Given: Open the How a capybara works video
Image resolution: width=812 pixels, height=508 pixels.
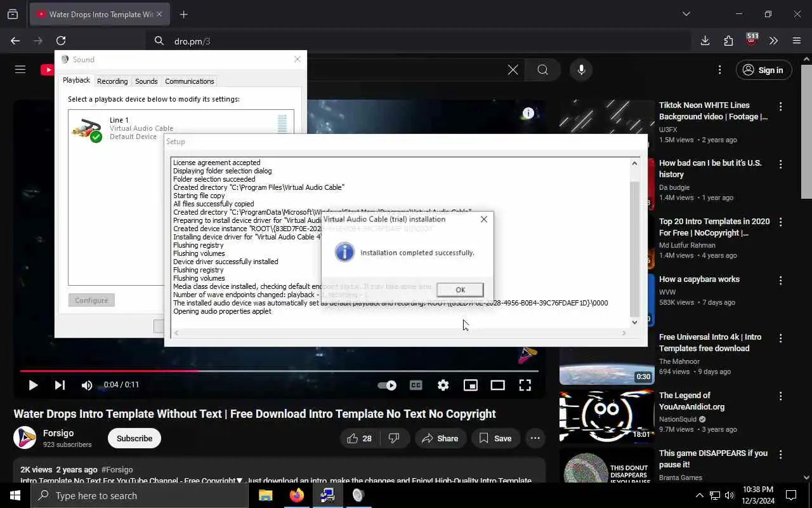Looking at the screenshot, I should (x=699, y=279).
